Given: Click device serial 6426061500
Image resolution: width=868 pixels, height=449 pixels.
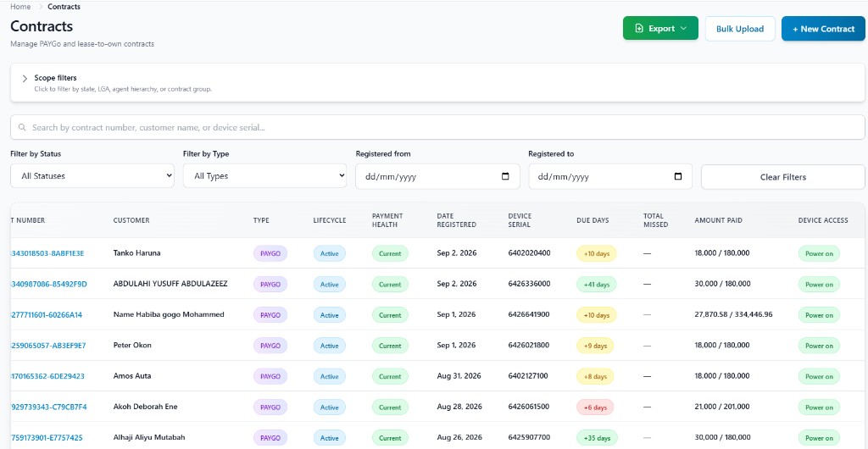Looking at the screenshot, I should (529, 407).
